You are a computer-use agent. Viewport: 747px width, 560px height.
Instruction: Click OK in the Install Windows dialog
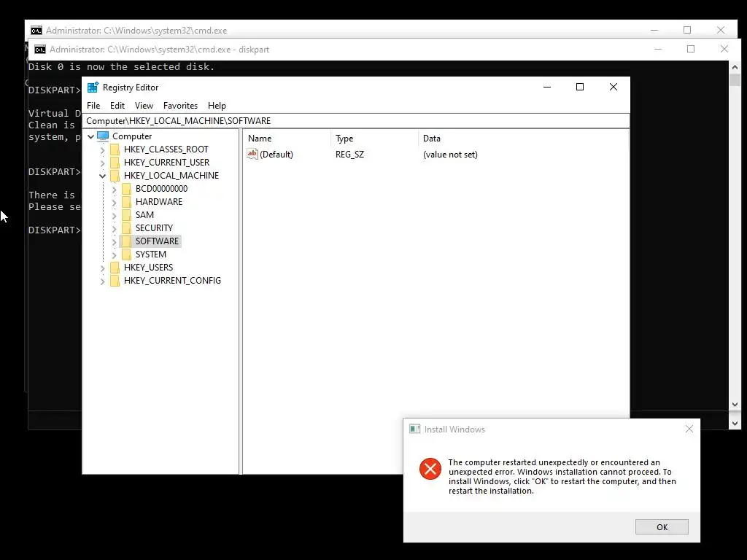point(662,526)
